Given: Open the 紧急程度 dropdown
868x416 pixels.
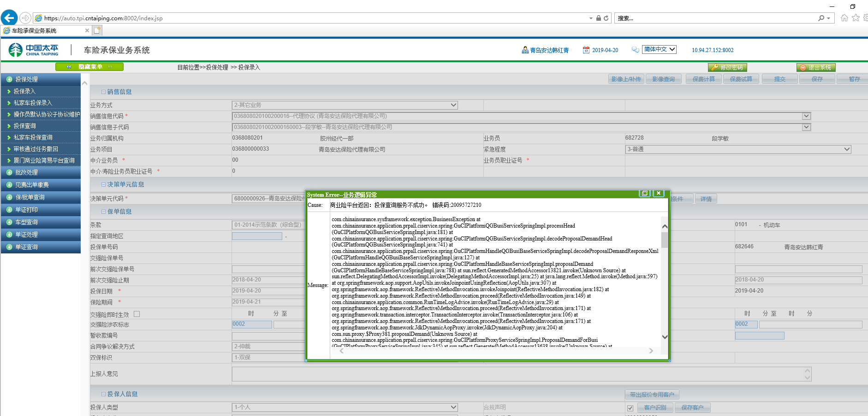Looking at the screenshot, I should (847, 149).
